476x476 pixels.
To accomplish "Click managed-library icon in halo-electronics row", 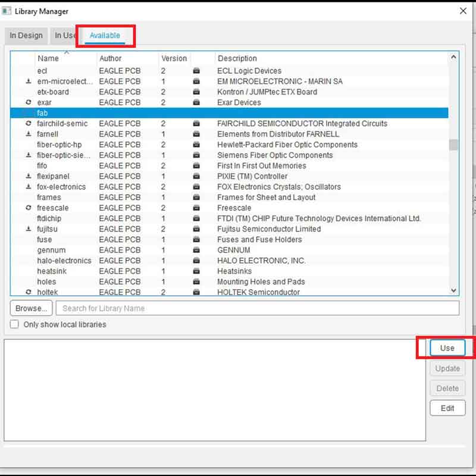I will click(x=196, y=261).
